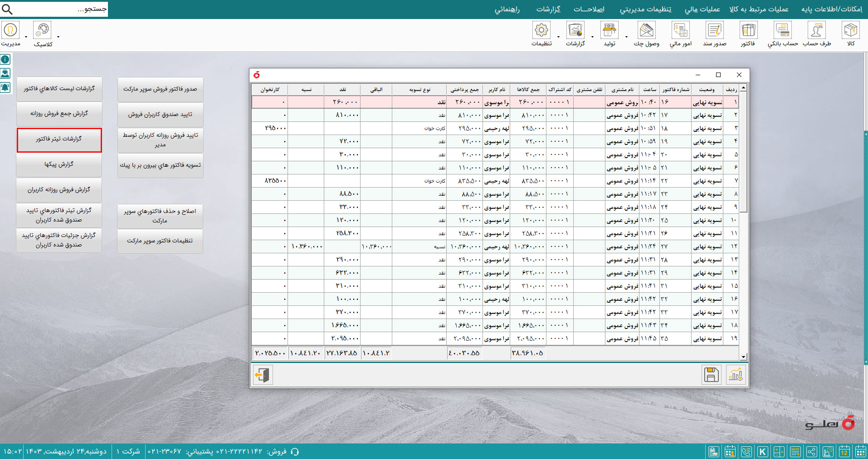
Task: Open the اصلاحات menu
Action: point(589,9)
